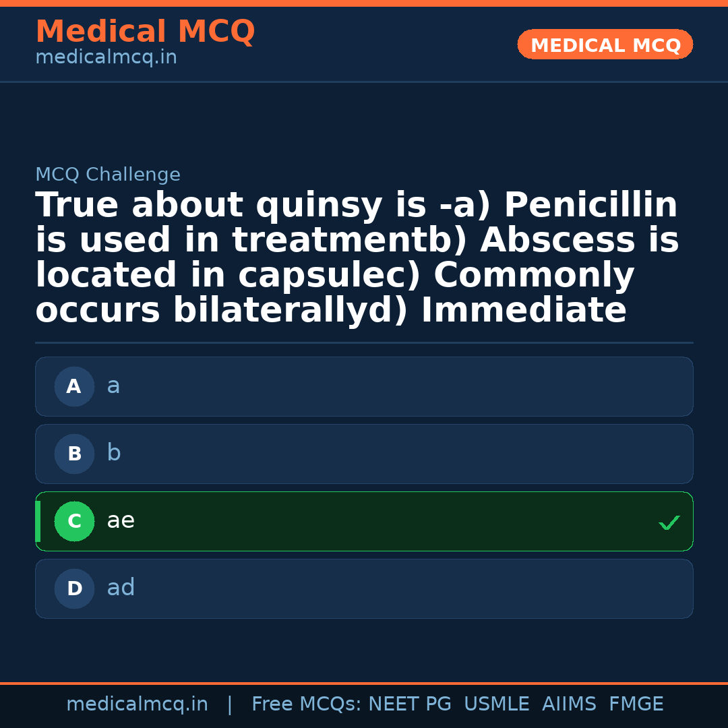Screen dimensions: 728x728
Task: Expand answer option B row
Action: tap(364, 454)
